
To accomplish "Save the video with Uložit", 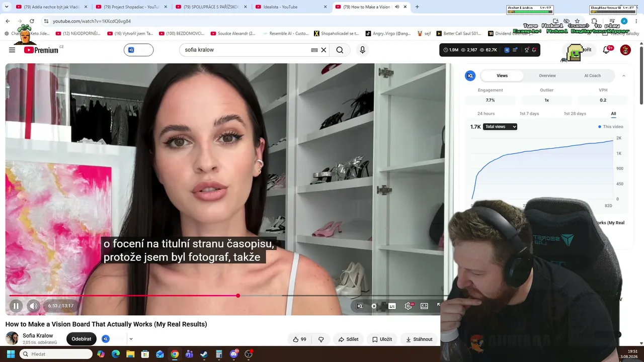I will [382, 339].
